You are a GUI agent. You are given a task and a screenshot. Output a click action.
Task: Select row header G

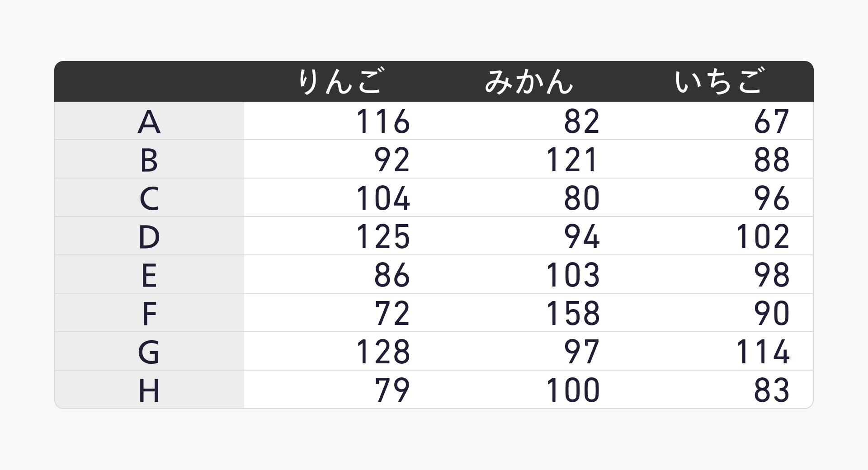click(149, 352)
